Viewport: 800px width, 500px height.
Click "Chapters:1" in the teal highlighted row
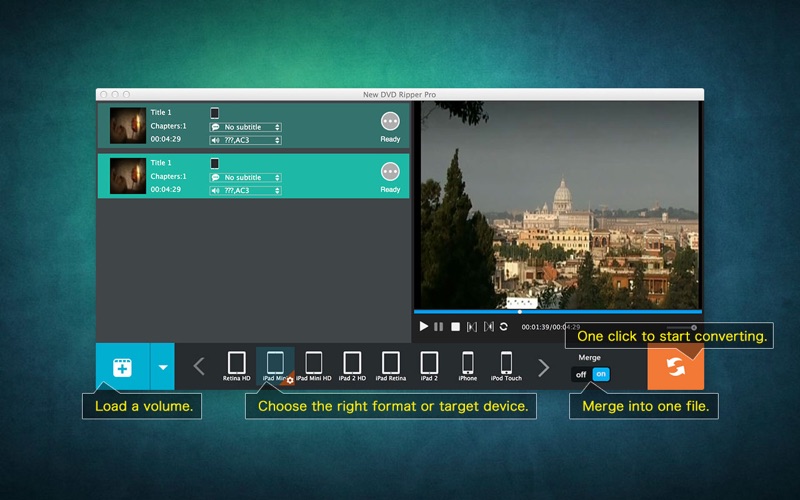(168, 177)
